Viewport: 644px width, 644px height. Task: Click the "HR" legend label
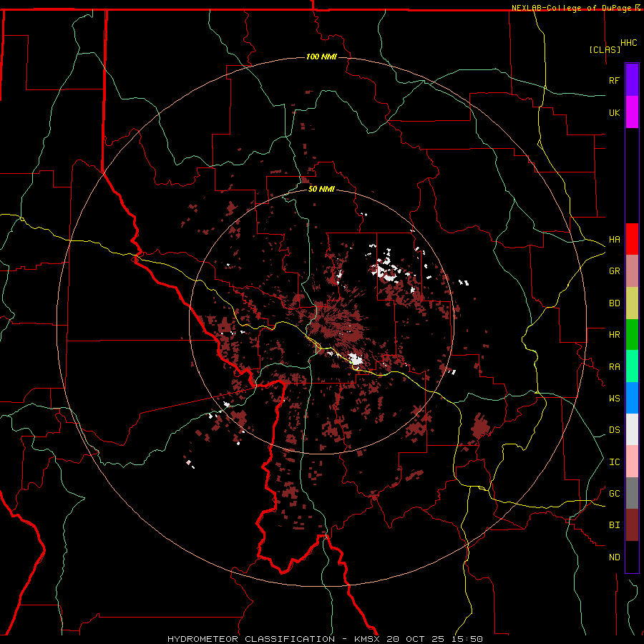[x=614, y=335]
